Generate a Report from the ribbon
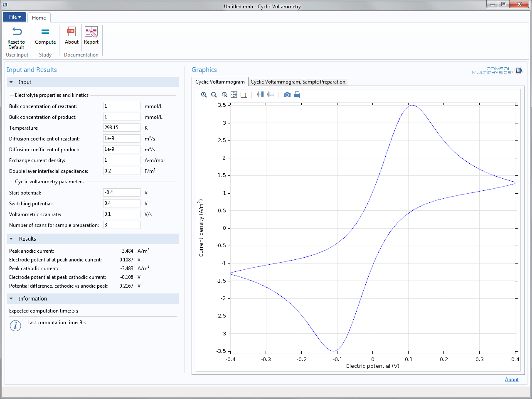The width and height of the screenshot is (532, 399). (x=91, y=36)
